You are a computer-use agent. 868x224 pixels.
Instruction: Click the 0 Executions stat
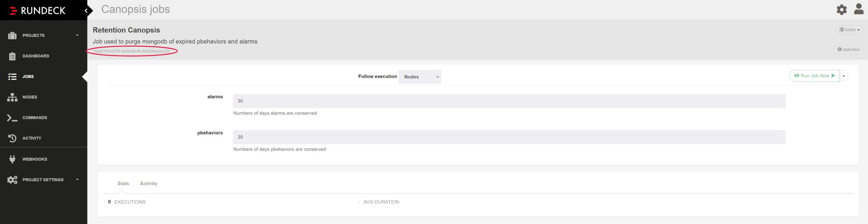[x=127, y=202]
